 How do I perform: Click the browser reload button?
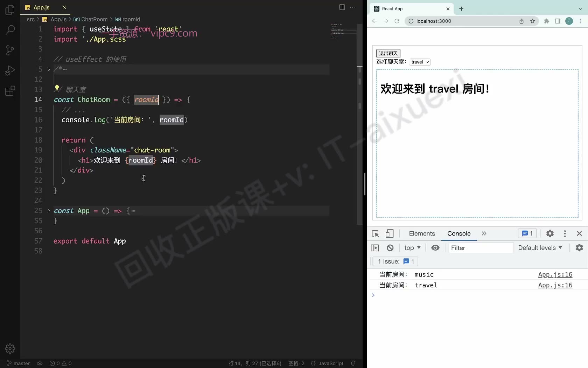coord(397,21)
